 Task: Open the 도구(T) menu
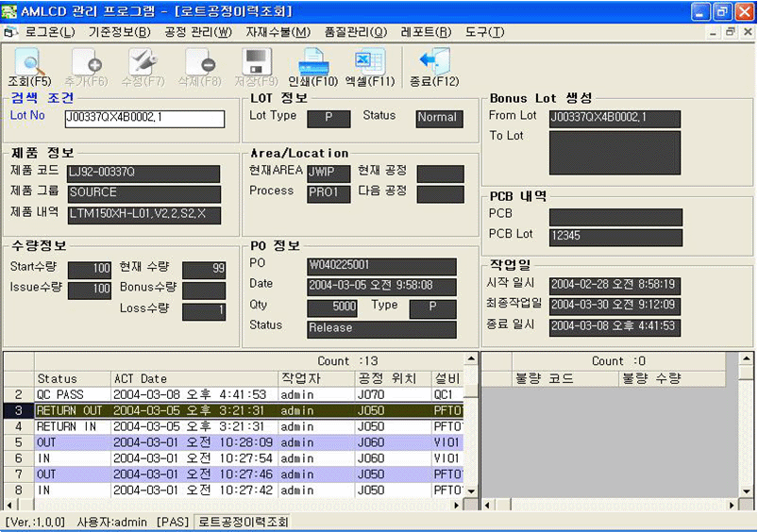[485, 32]
